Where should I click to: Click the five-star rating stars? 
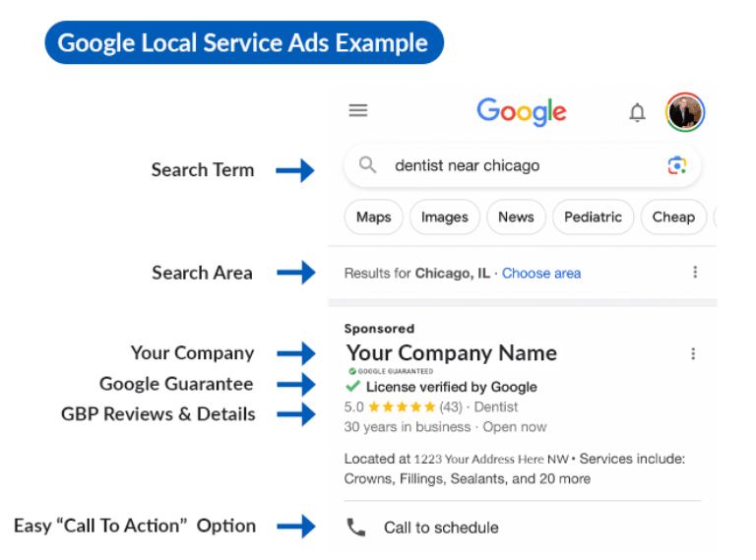click(402, 407)
